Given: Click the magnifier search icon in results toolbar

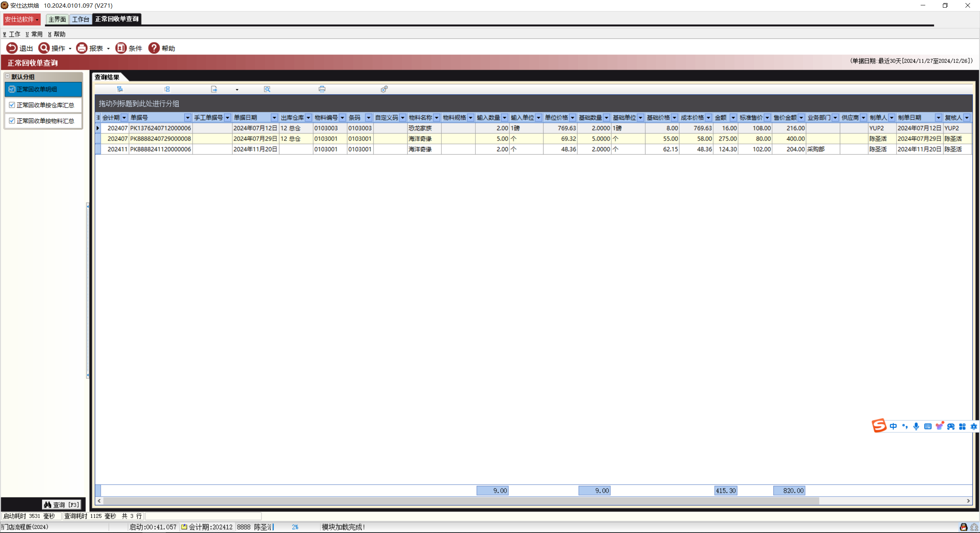Looking at the screenshot, I should (267, 89).
